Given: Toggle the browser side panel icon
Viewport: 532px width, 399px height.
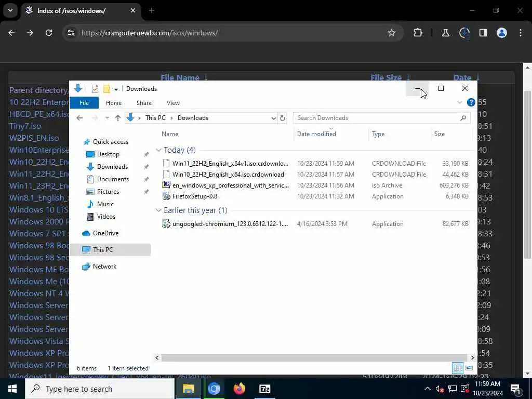Looking at the screenshot, I should [x=483, y=33].
